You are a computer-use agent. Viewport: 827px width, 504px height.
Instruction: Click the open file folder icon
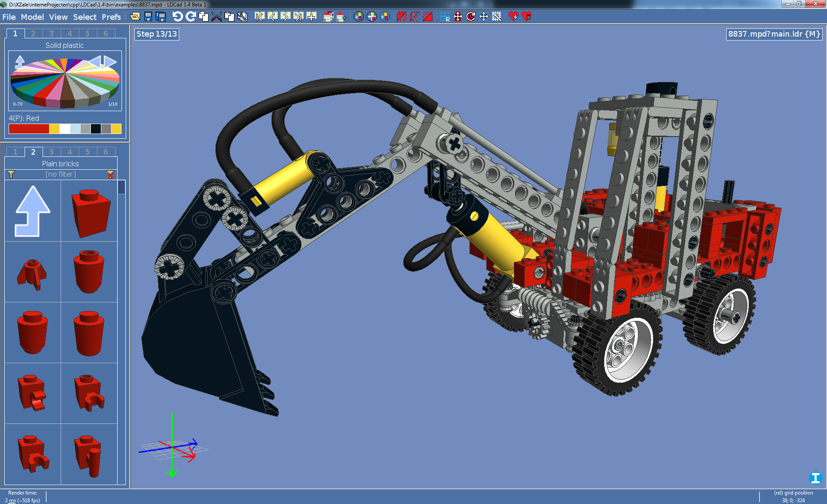pos(135,17)
